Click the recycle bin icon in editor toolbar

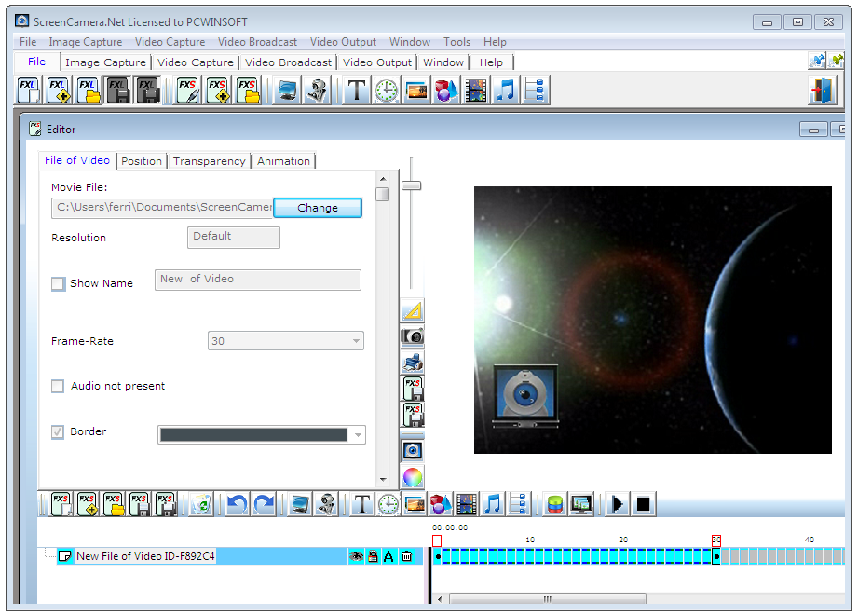coord(201,504)
